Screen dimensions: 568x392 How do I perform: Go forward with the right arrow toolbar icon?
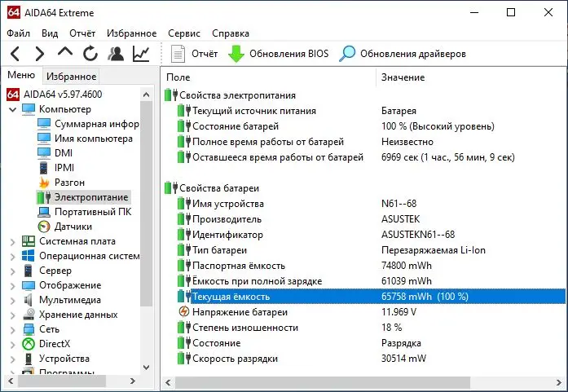click(x=39, y=54)
